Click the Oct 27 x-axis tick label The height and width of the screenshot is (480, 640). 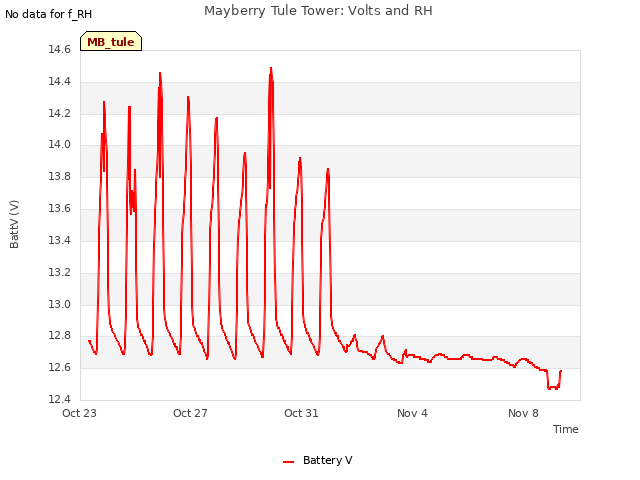coord(190,413)
